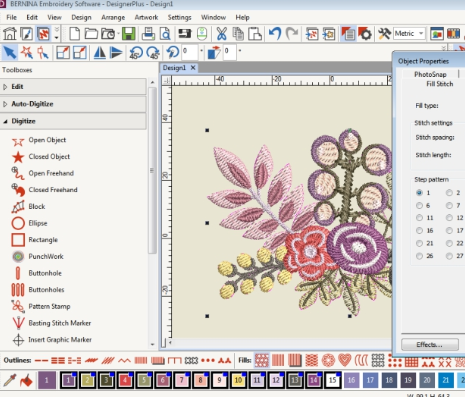Click the Open folder icon
The image size is (465, 397).
pos(91,34)
